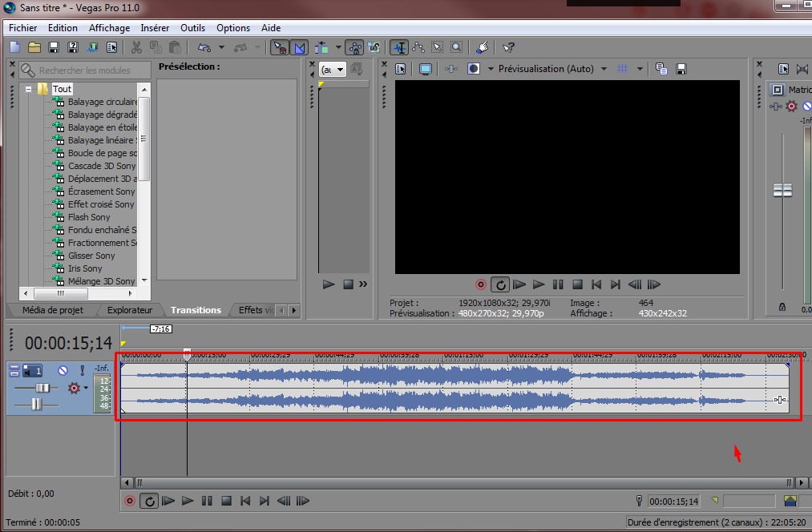Screen dimensions: 812x532
Task: Click the track FX gear icon on track 1
Action: point(75,388)
